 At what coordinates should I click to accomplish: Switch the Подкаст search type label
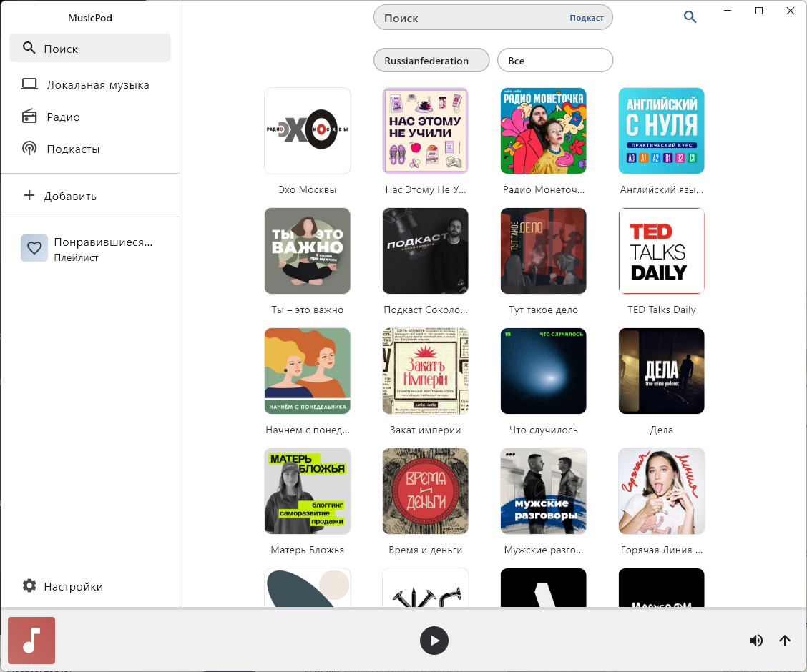(586, 18)
